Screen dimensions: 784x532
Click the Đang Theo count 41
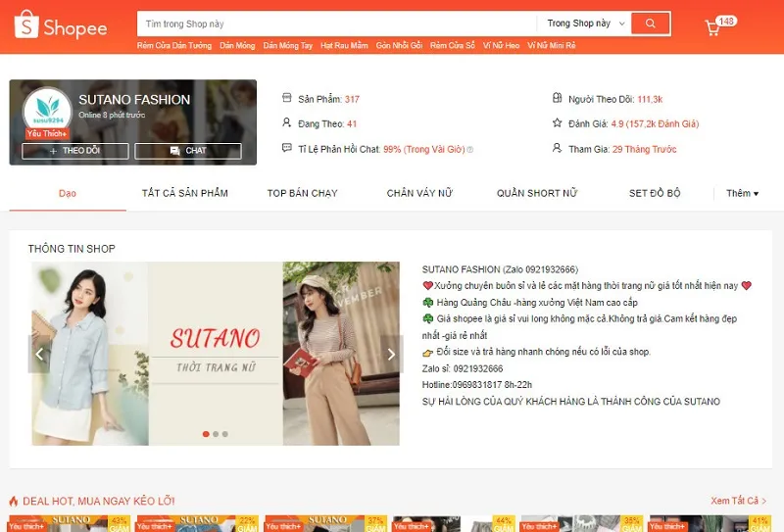click(352, 123)
